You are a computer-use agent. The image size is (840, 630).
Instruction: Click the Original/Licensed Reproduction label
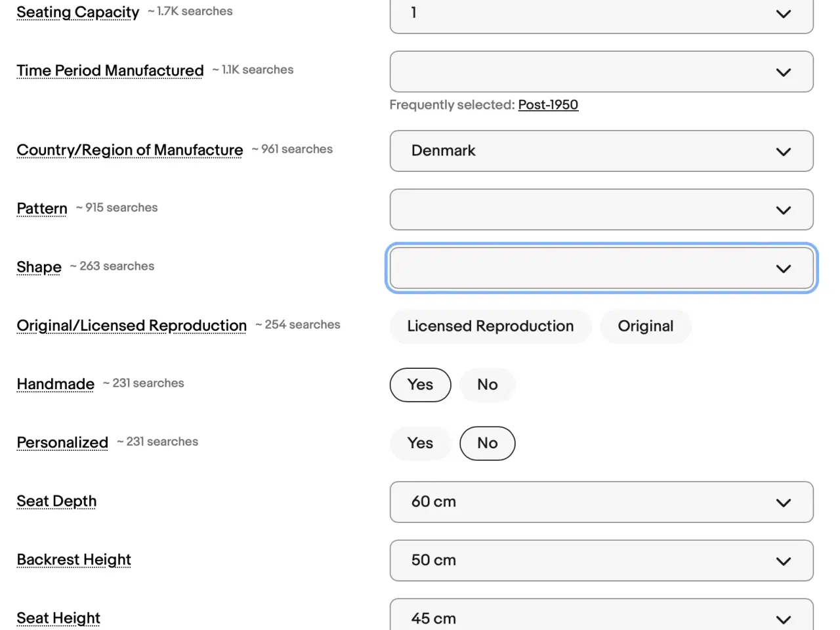pyautogui.click(x=131, y=325)
